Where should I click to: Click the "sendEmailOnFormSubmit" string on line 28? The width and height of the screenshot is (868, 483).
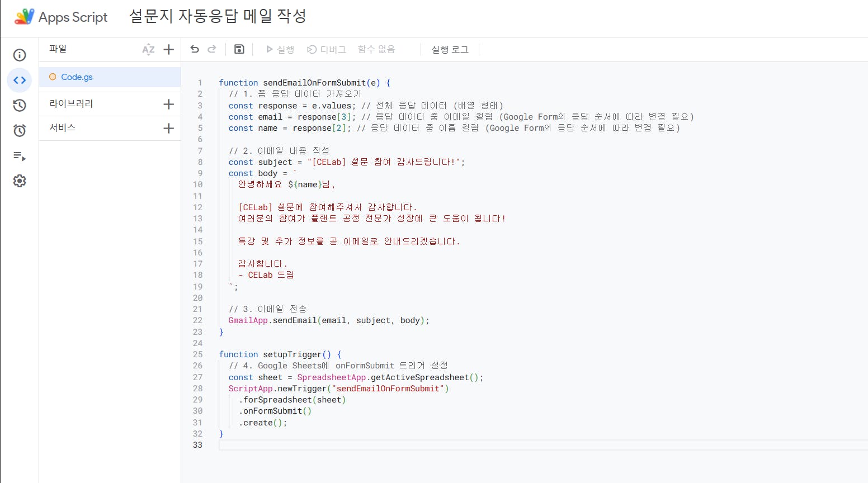coord(388,389)
